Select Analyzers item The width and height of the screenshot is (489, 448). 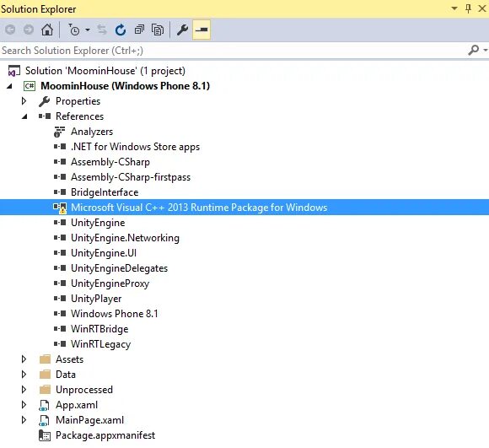[x=92, y=132]
